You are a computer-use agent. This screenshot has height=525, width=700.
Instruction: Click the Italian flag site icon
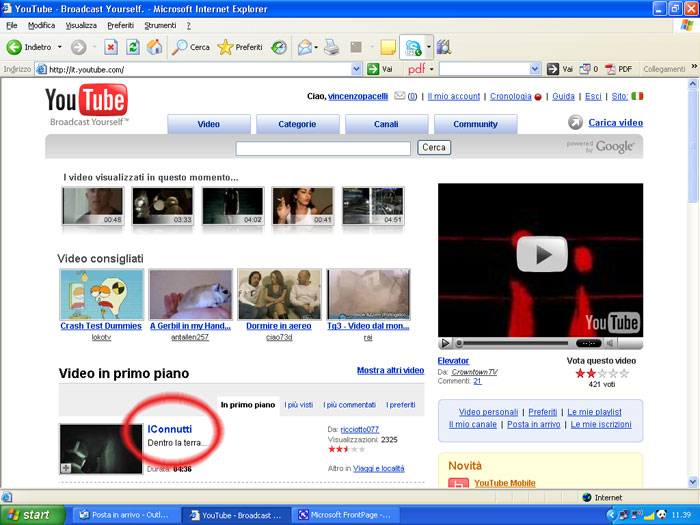pos(638,96)
